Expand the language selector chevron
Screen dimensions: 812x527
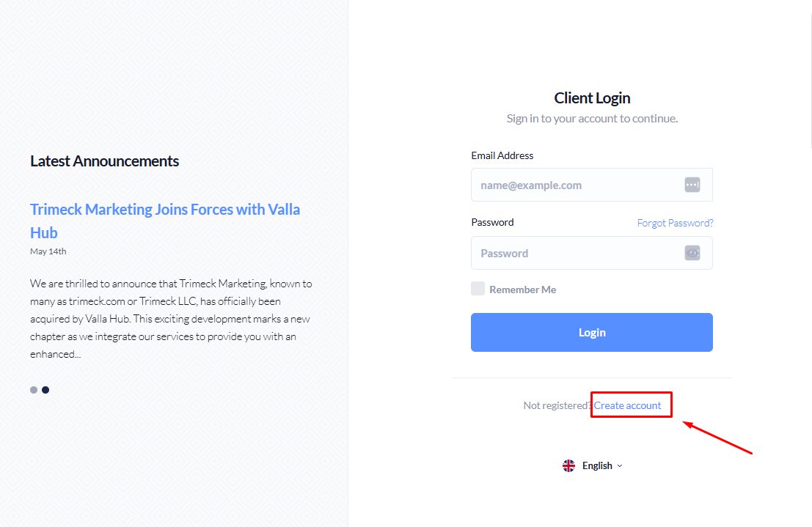[x=618, y=465]
